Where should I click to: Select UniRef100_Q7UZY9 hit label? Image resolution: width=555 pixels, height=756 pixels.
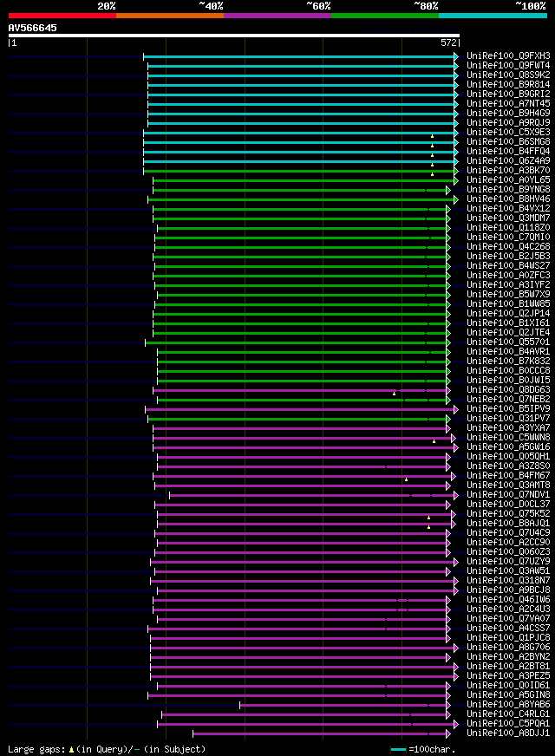[508, 562]
